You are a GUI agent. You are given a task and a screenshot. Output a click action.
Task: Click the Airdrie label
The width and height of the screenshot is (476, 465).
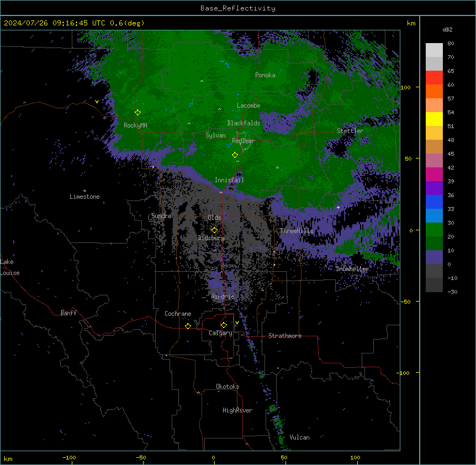click(x=223, y=297)
